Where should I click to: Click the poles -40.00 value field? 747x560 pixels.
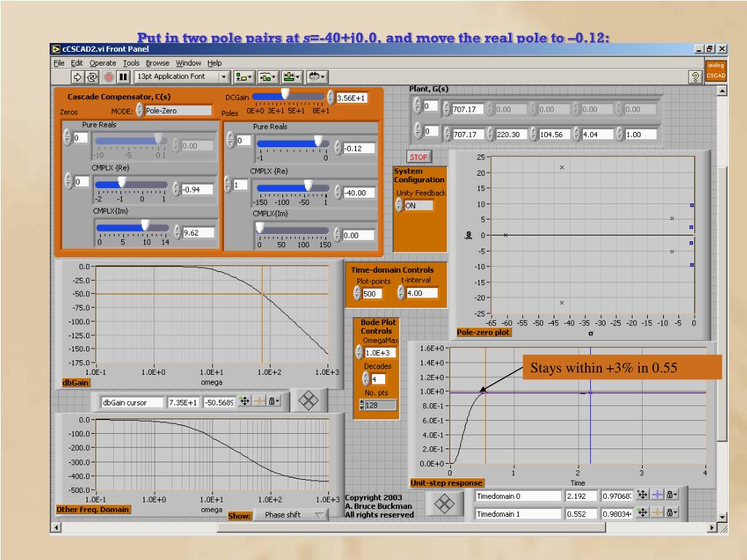(x=359, y=192)
